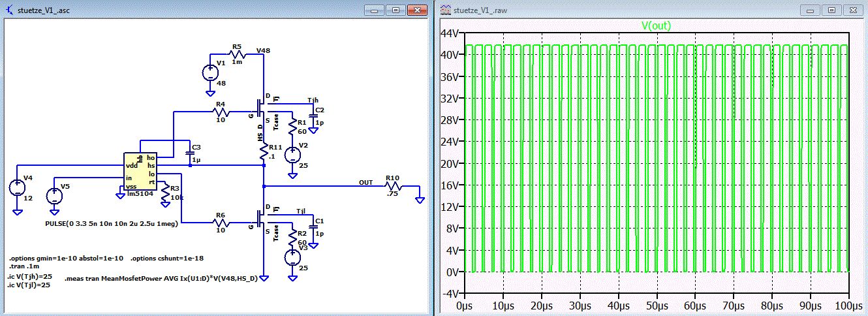The width and height of the screenshot is (868, 316).
Task: Select resistor R4 symbol
Action: click(221, 112)
